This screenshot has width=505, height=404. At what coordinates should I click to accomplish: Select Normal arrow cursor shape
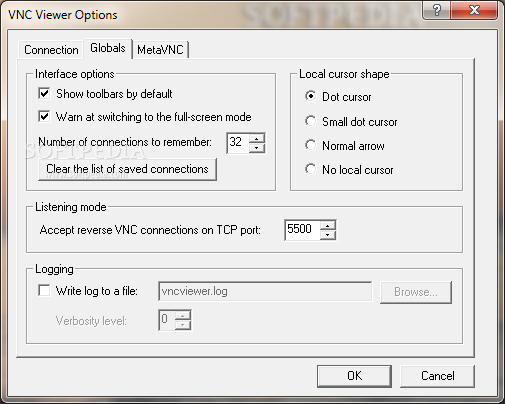[310, 145]
